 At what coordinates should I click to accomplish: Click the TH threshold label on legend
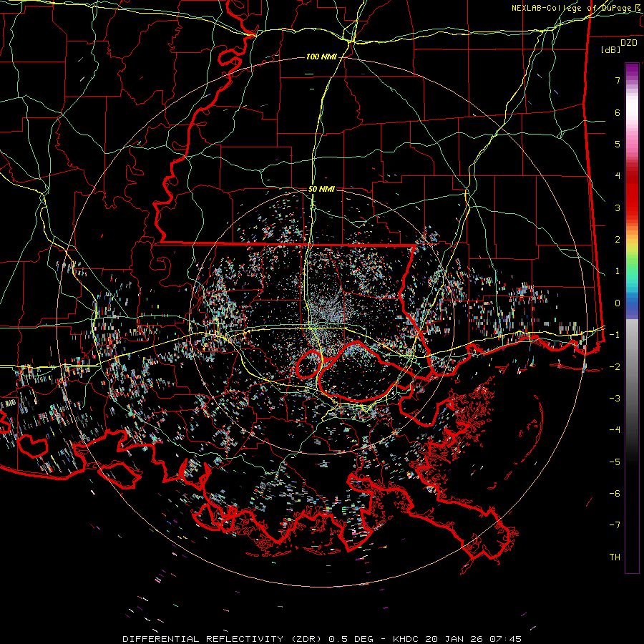pos(615,557)
